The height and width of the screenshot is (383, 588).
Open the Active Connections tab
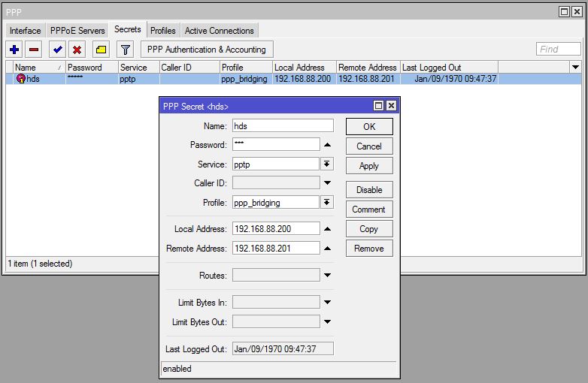click(220, 31)
